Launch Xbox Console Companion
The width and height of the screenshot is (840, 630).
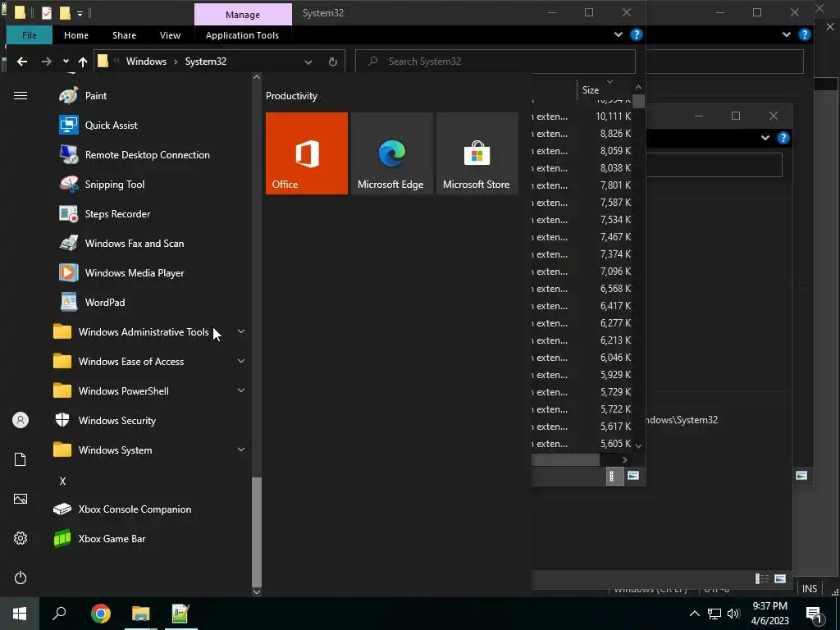pos(123,509)
